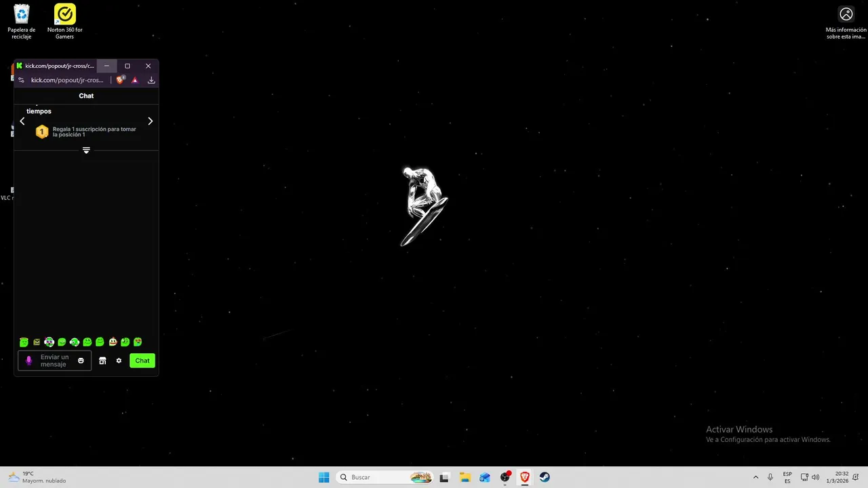868x488 pixels.
Task: Insert the olive angry square emote
Action: [x=37, y=342]
